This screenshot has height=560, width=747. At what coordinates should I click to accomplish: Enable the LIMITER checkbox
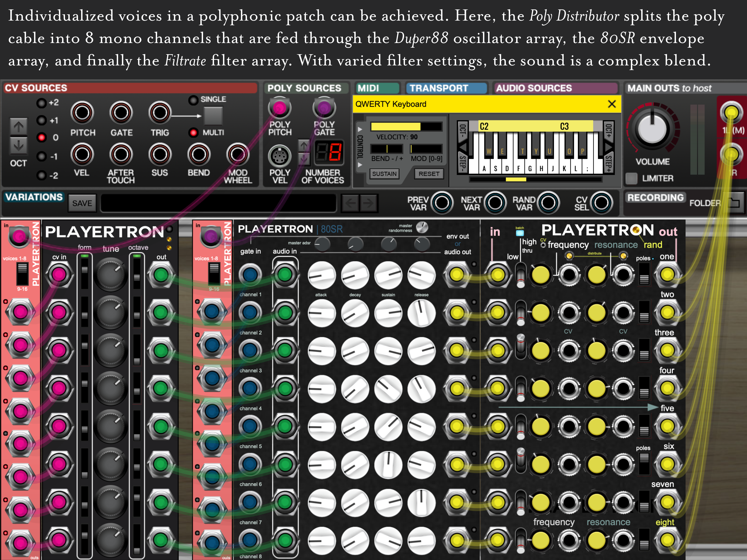click(x=631, y=178)
